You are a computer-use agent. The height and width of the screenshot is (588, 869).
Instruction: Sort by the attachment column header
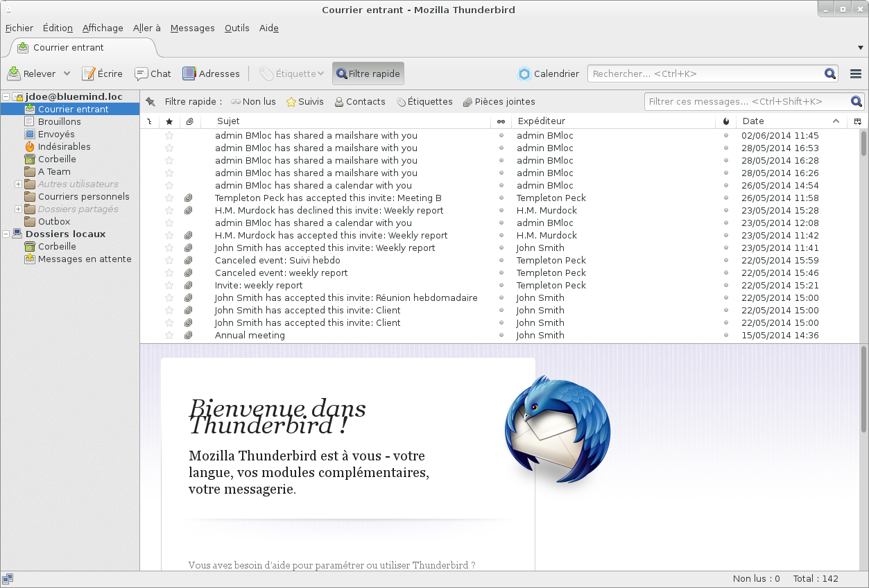coord(189,121)
